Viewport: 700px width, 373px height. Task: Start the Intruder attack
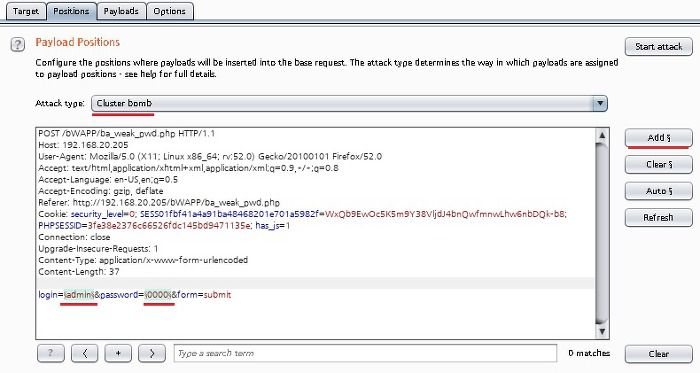pyautogui.click(x=658, y=47)
